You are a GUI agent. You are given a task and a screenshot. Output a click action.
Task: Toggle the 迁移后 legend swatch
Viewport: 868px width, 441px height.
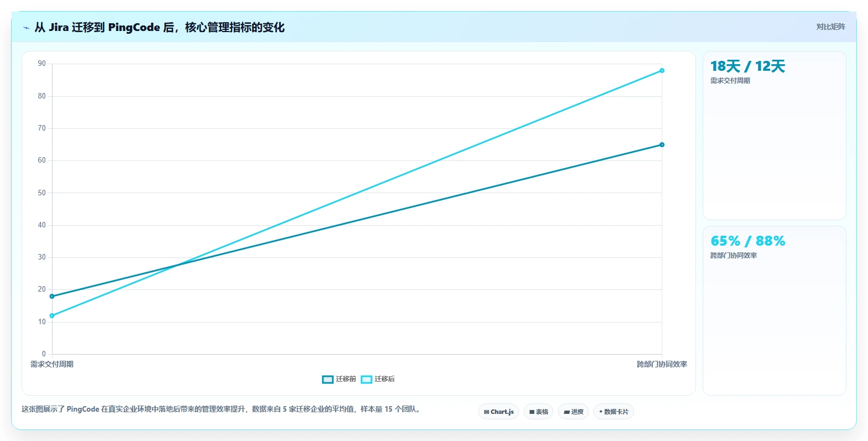pos(367,379)
